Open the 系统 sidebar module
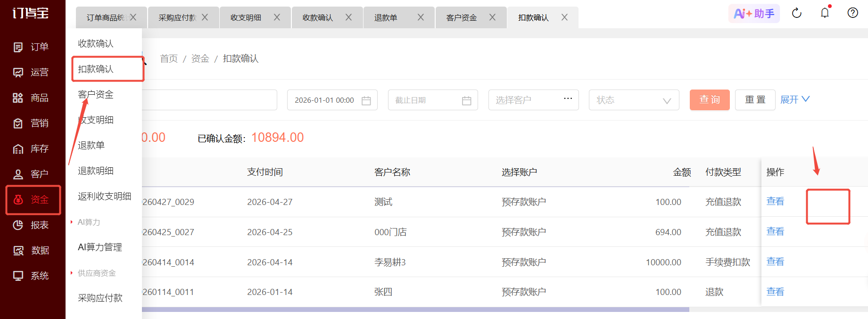The height and width of the screenshot is (319, 868). (31, 276)
